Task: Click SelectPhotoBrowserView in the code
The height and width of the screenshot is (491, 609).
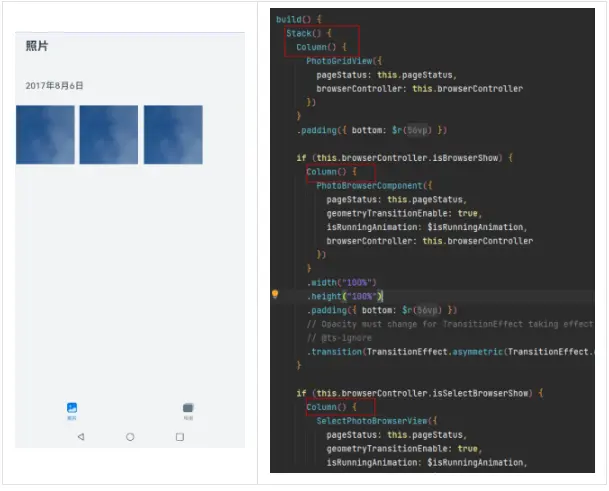Action: 372,421
